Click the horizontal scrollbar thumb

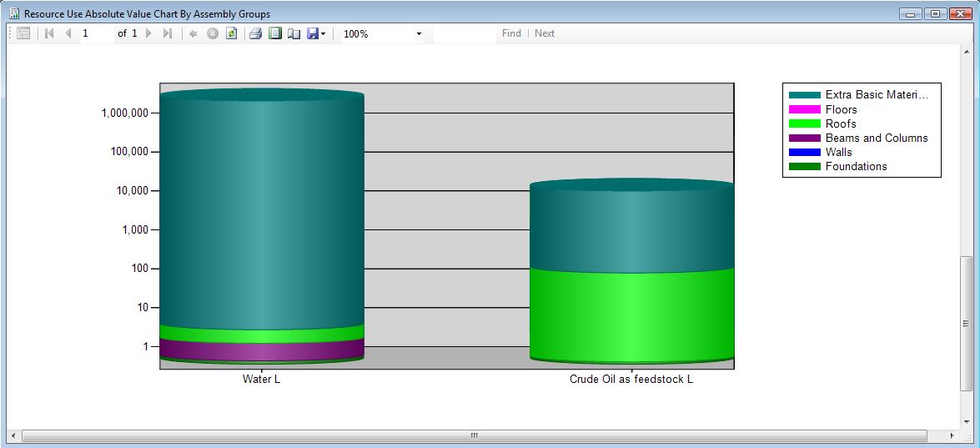[475, 435]
